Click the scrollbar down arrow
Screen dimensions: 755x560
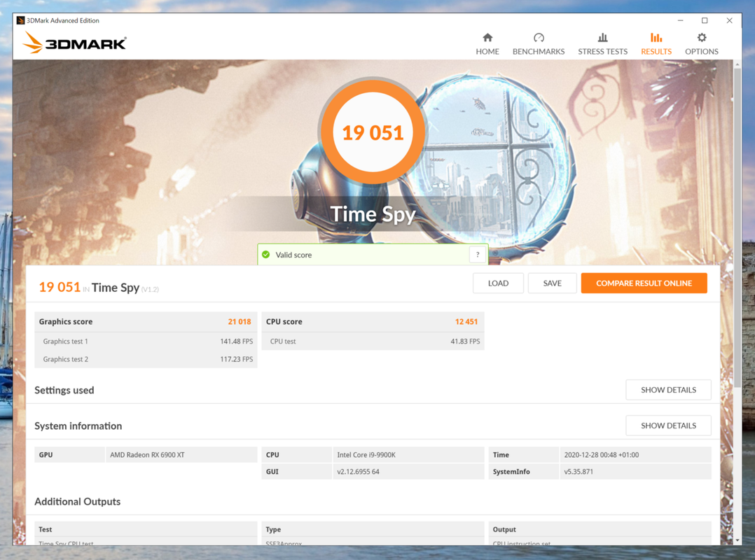coord(737,540)
